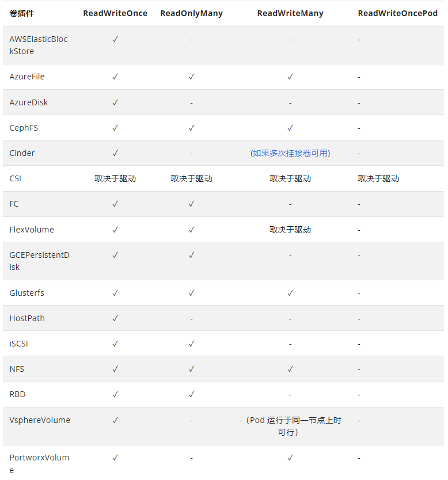Viewport: 448px width, 480px height.
Task: Select the ReadWriteOnce column header
Action: pos(115,13)
